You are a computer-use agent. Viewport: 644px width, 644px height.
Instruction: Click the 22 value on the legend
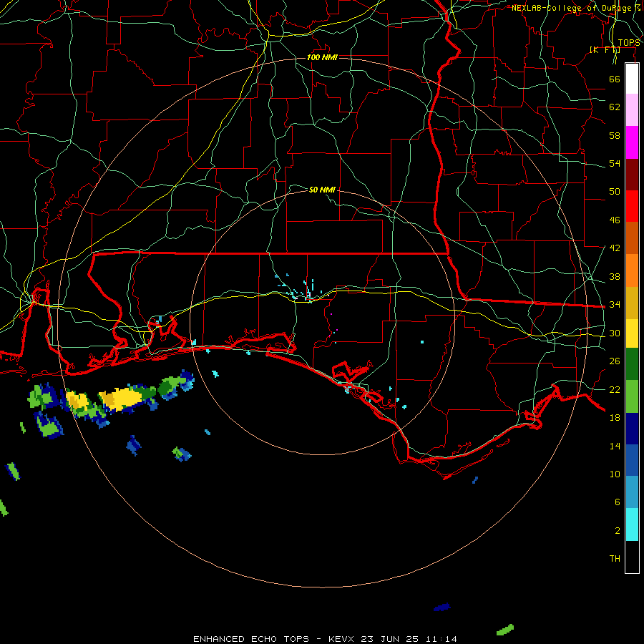click(x=615, y=389)
